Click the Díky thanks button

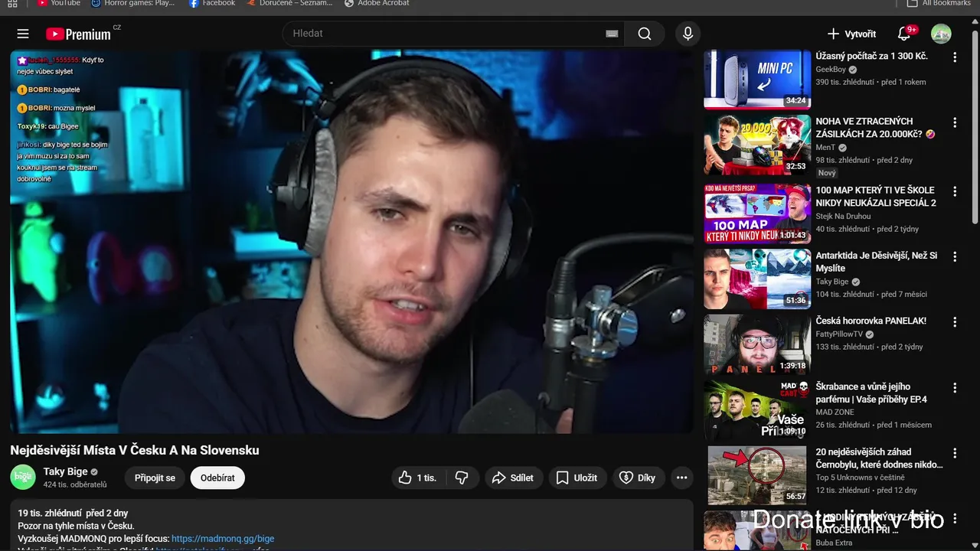pyautogui.click(x=637, y=478)
